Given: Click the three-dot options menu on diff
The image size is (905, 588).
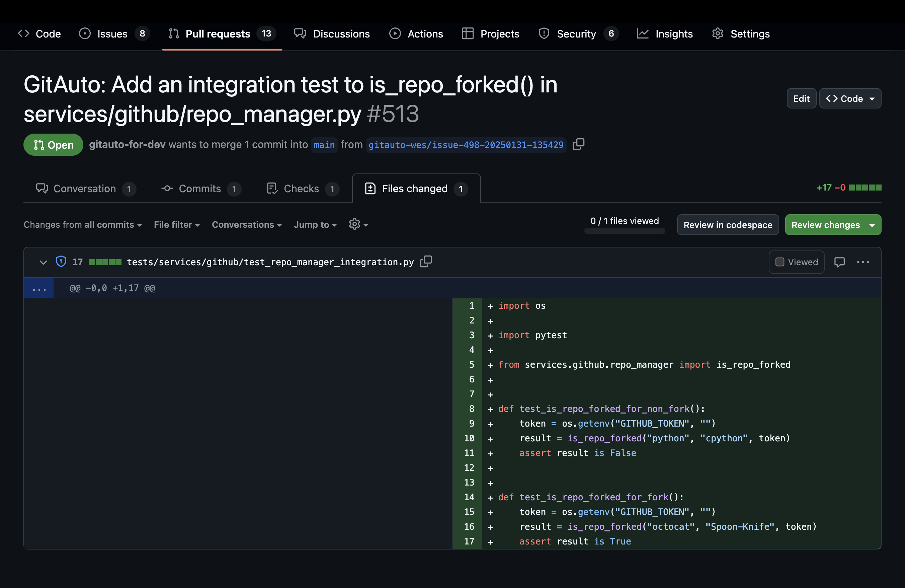Looking at the screenshot, I should point(863,262).
